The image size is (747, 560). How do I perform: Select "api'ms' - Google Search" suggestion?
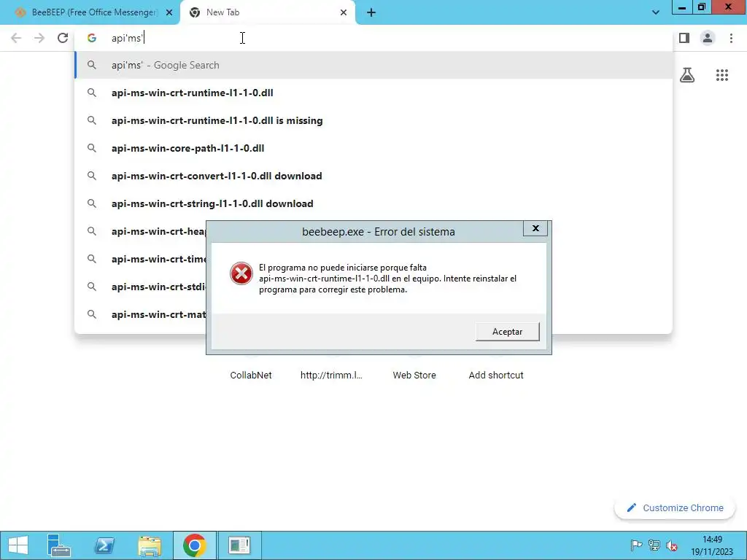(373, 65)
